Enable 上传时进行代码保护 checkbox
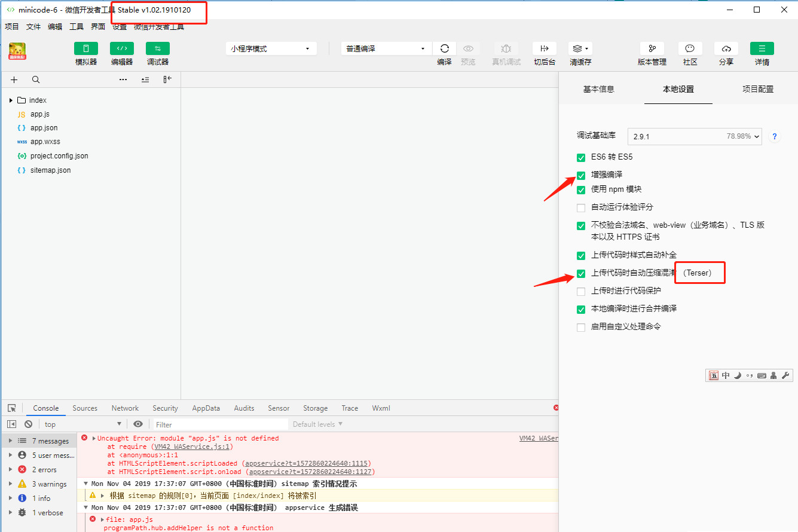Viewport: 798px width, 532px height. click(x=581, y=292)
